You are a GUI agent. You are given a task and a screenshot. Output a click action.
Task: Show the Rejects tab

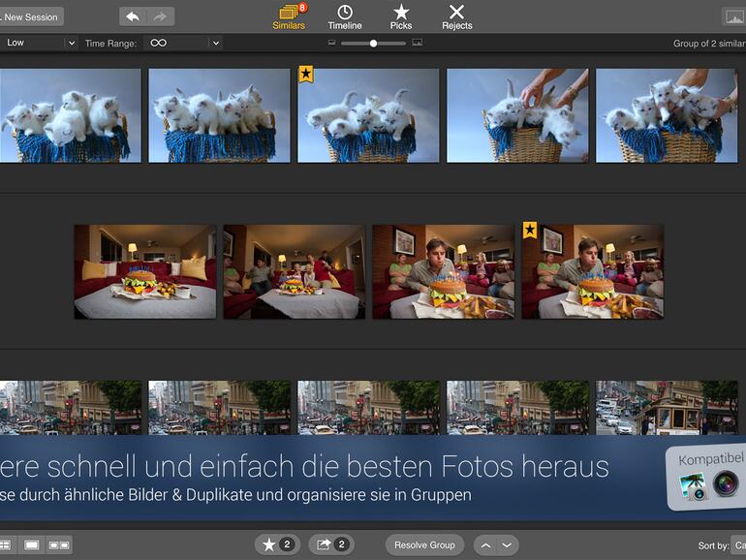pos(456,16)
